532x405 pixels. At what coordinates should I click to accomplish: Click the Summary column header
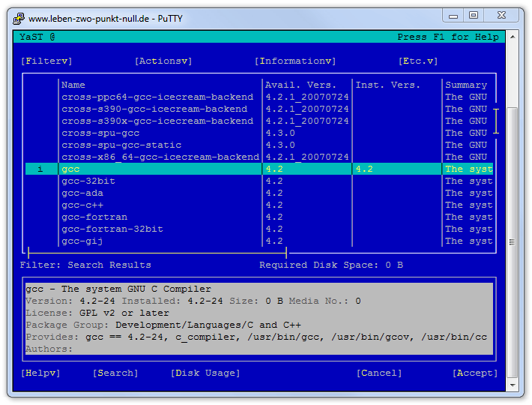pyautogui.click(x=466, y=85)
